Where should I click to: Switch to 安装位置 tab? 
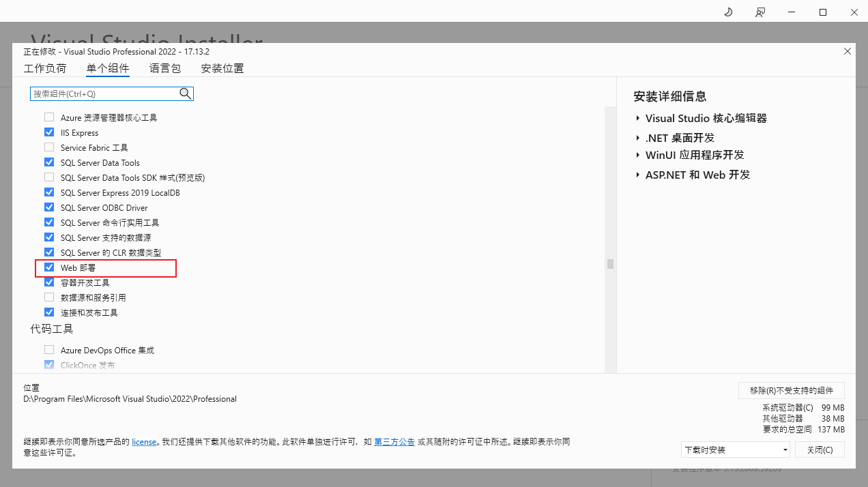point(222,68)
